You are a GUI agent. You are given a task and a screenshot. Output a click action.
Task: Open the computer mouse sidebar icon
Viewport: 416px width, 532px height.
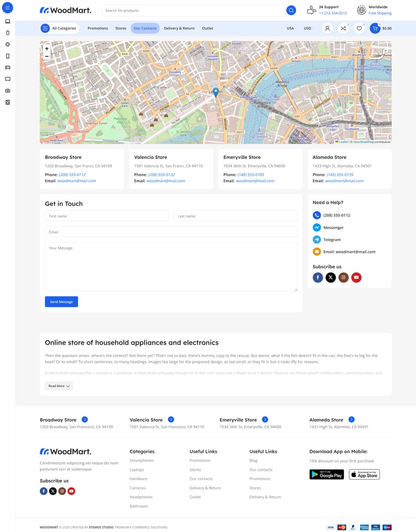(7, 33)
